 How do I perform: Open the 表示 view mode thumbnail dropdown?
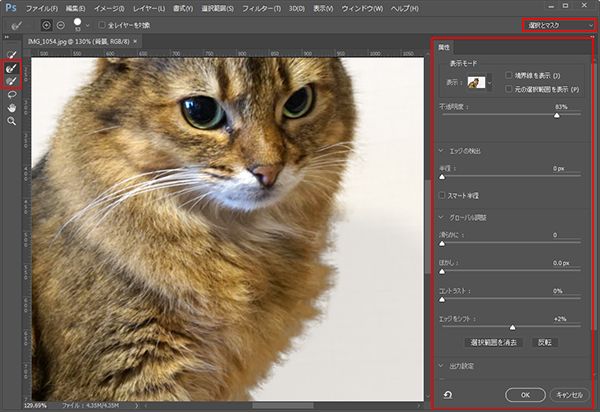pos(479,83)
